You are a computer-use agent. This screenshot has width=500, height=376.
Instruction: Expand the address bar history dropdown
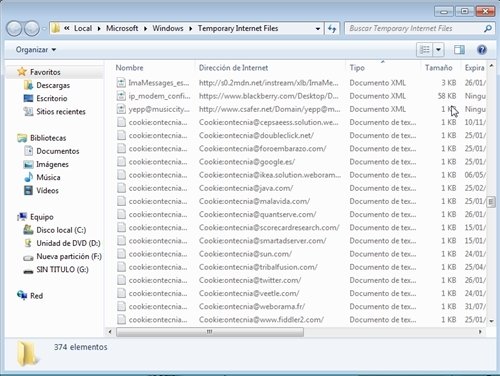[318, 29]
